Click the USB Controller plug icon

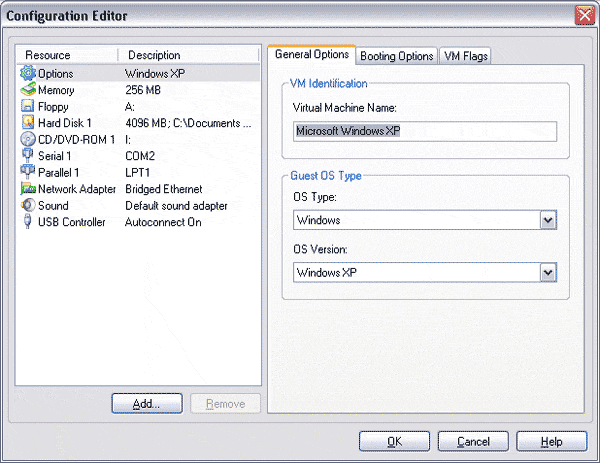[28, 222]
